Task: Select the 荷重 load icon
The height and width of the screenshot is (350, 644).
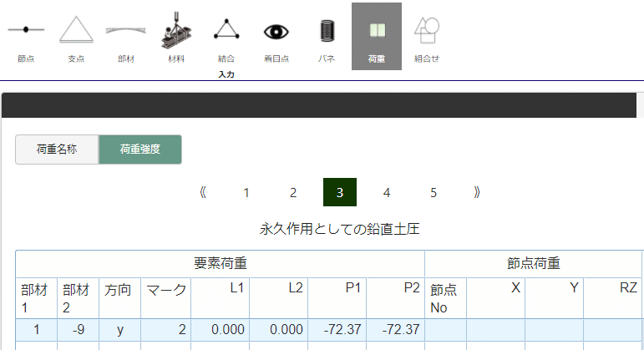Action: (377, 37)
